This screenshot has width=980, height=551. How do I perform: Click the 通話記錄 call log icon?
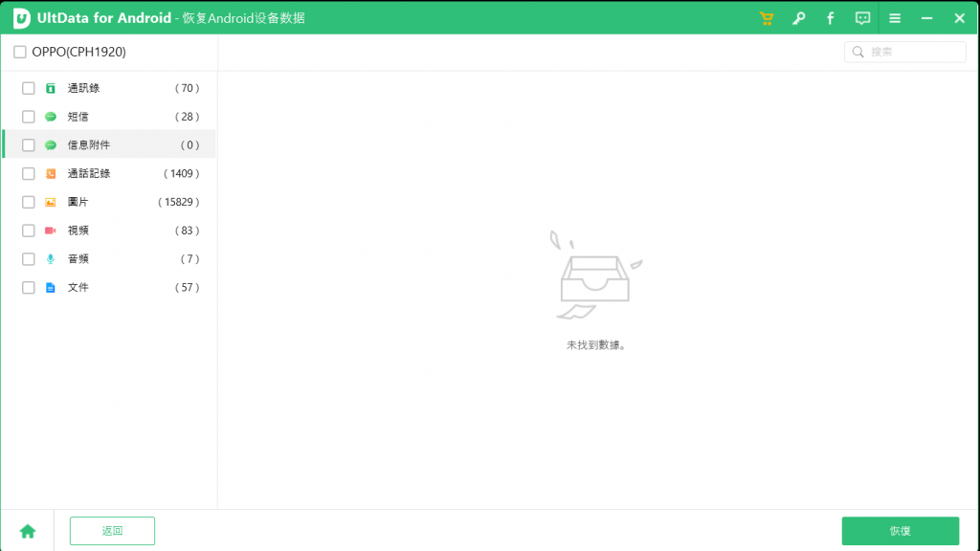click(51, 174)
